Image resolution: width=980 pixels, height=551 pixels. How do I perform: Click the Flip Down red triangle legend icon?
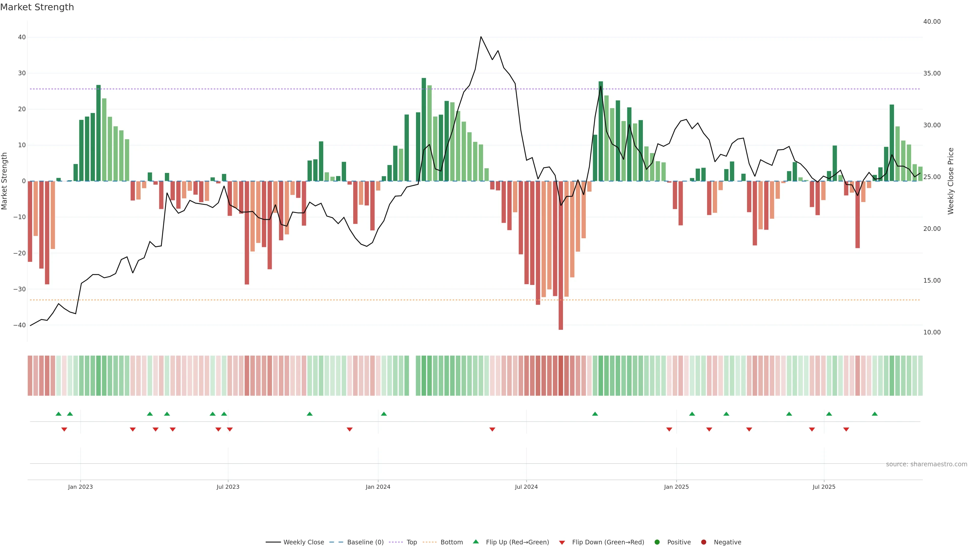[x=562, y=542]
